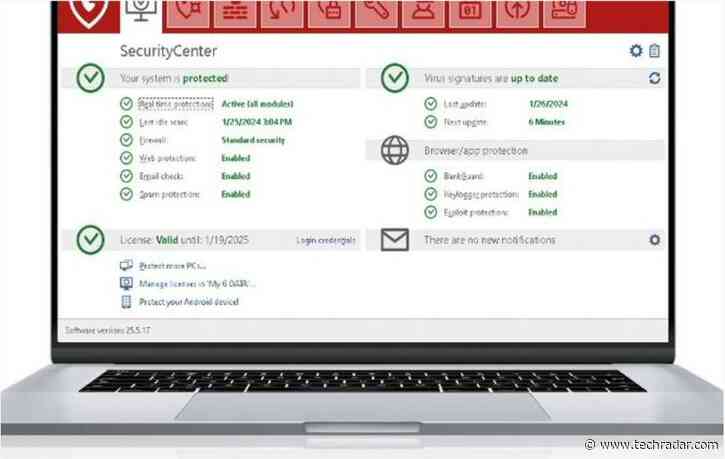Click the system protected checkmark icon
The height and width of the screenshot is (459, 725).
(90, 78)
